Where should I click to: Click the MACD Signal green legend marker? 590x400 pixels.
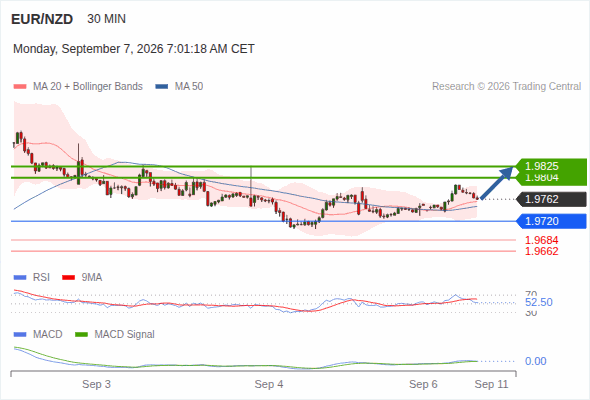tap(81, 335)
